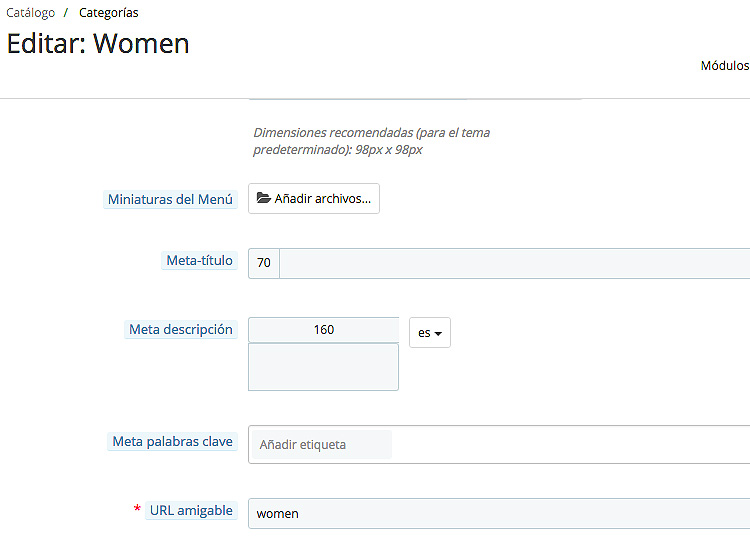Click the Añadir archivos button
This screenshot has height=538, width=750.
(314, 198)
